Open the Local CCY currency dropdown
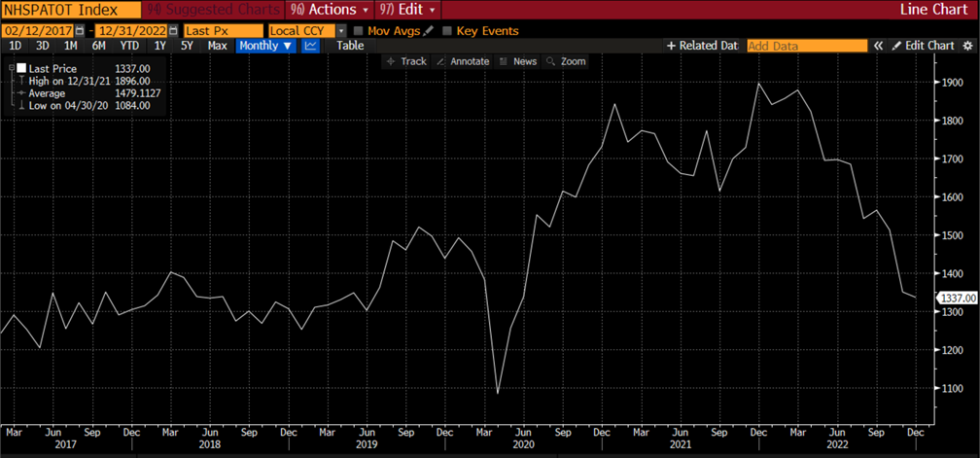Viewport: 980px width, 458px height. 341,31
